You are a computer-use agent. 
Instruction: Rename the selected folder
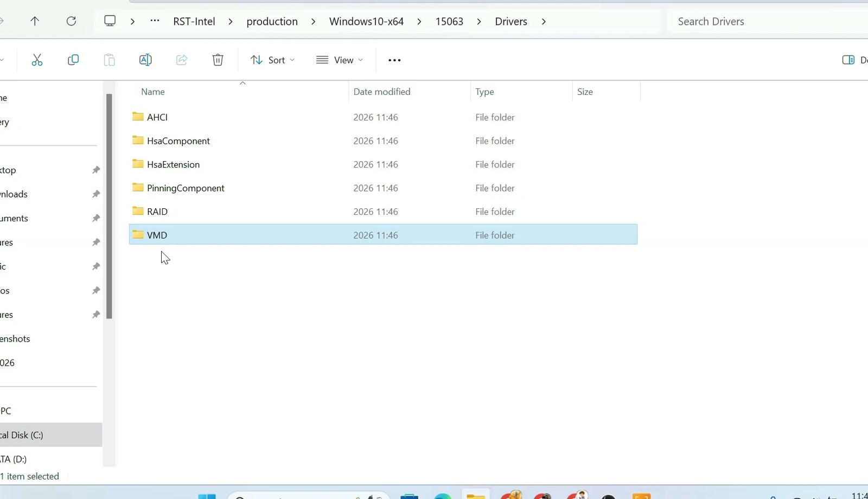[145, 60]
